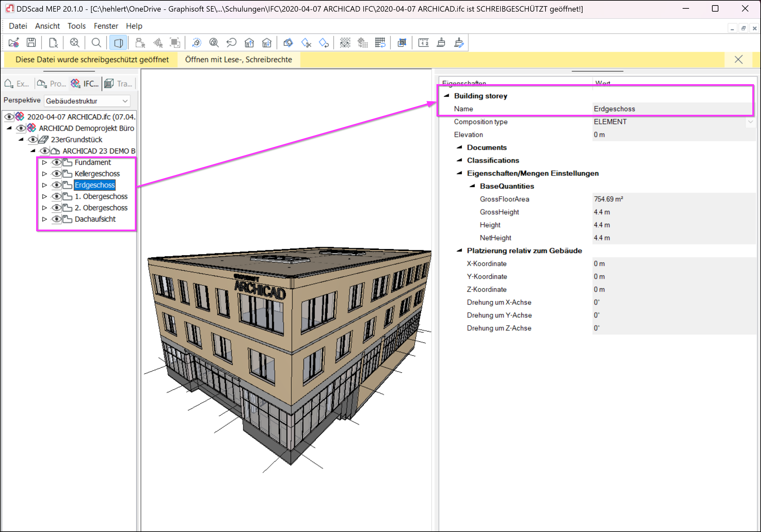Open the Datei menu
Screen dimensions: 761x532
pos(18,26)
